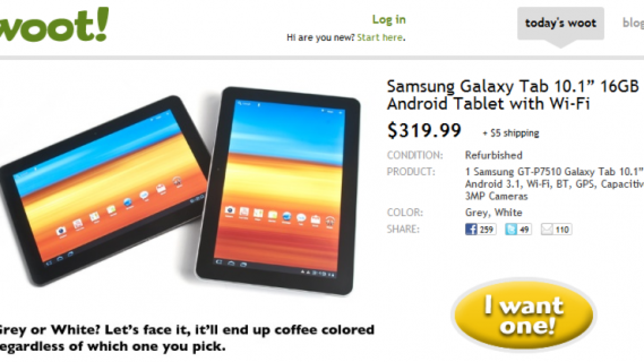Click the Grey, White color value
The width and height of the screenshot is (644, 362).
493,212
